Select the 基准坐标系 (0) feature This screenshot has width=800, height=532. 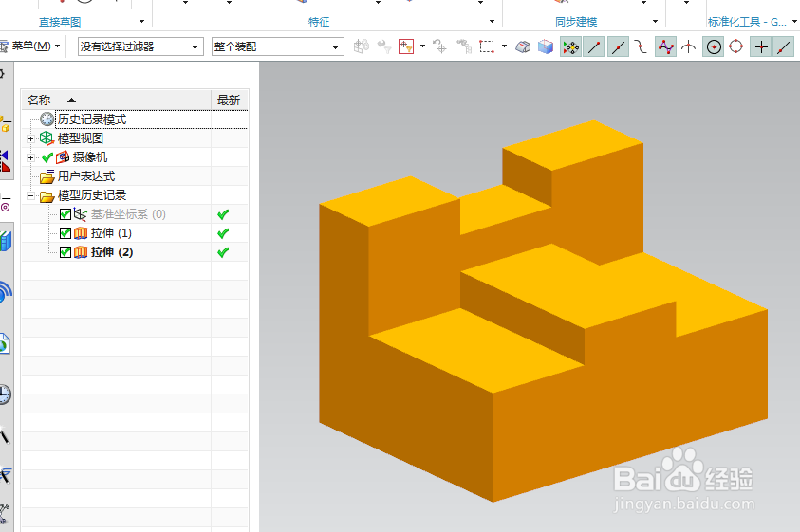[128, 214]
